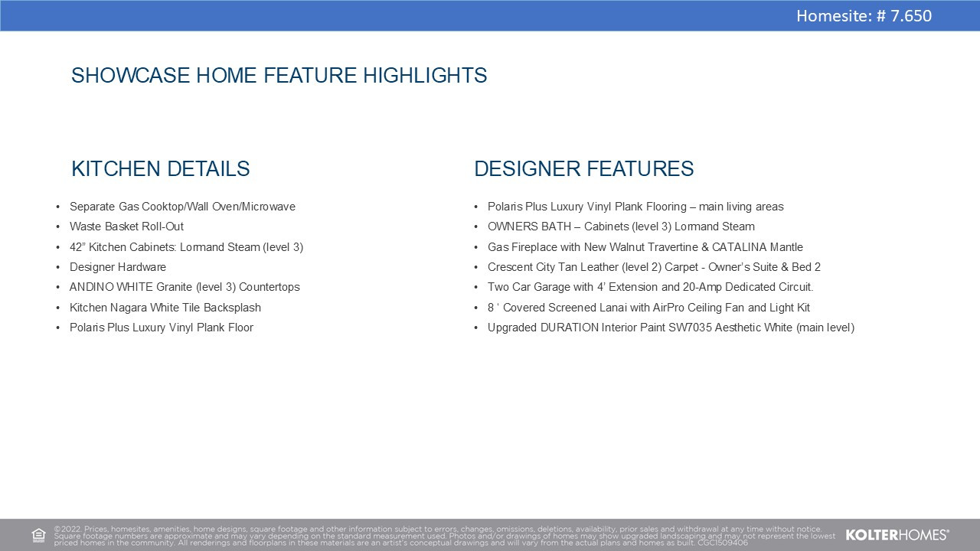
Task: Select the 42" Kitchen Cabinets line
Action: coord(186,247)
